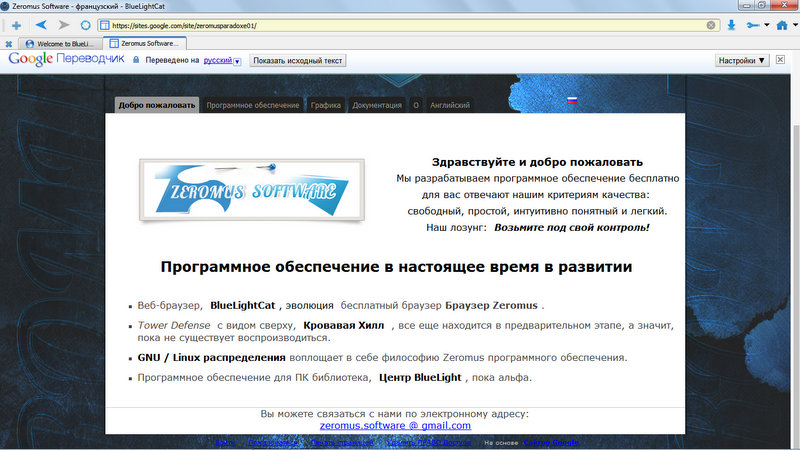Click the Russian flag icon

coord(572,101)
